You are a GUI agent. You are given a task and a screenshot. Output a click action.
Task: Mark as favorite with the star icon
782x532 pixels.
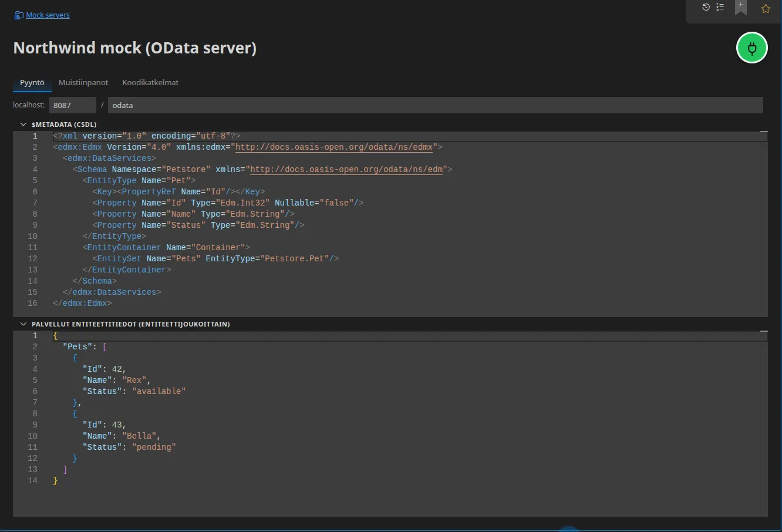pos(766,8)
